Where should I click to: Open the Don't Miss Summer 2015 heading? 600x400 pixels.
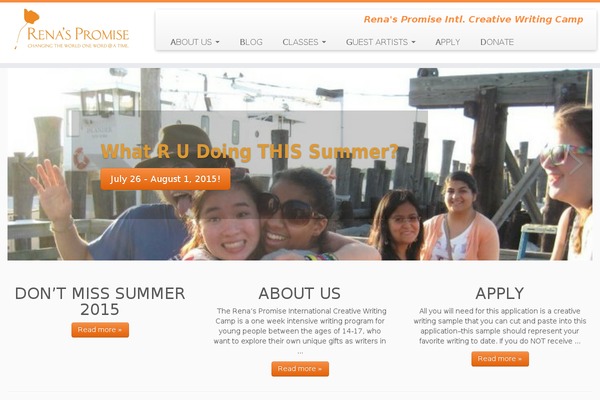(100, 301)
